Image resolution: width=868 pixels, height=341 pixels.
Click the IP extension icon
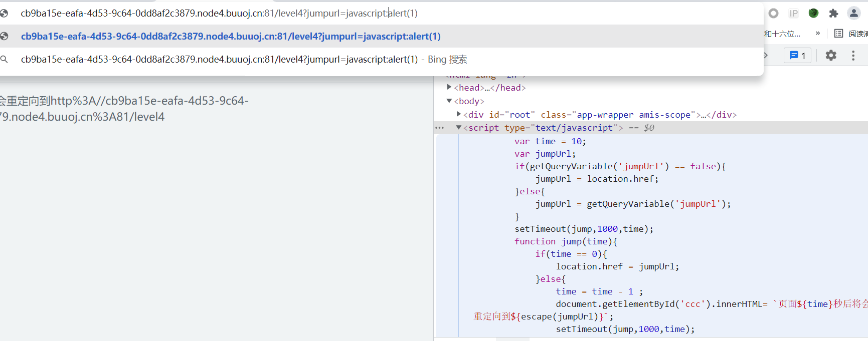[793, 14]
